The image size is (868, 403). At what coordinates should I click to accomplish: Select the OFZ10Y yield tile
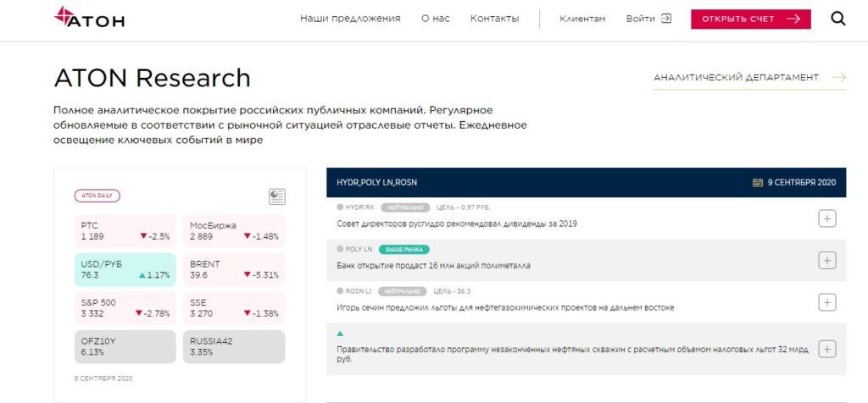click(125, 346)
